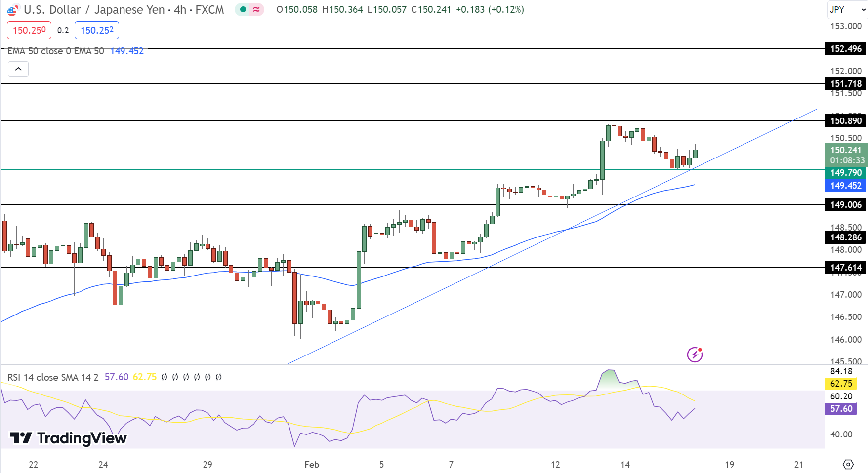Click the high value H150.364
This screenshot has height=473, width=868.
click(342, 9)
